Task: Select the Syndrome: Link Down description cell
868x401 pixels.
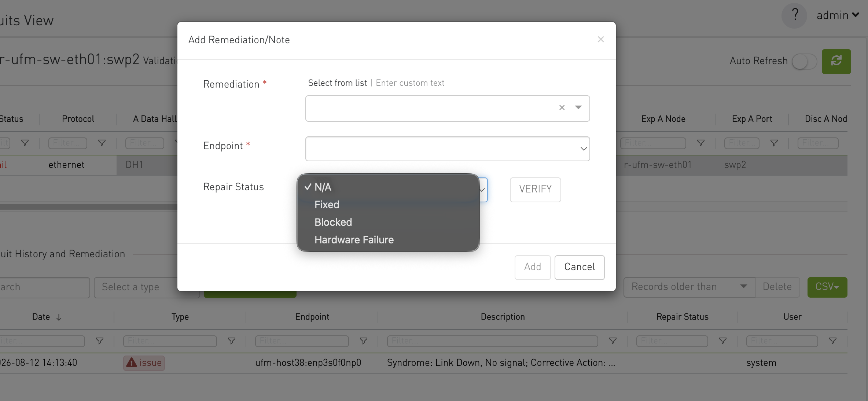Action: [501, 363]
